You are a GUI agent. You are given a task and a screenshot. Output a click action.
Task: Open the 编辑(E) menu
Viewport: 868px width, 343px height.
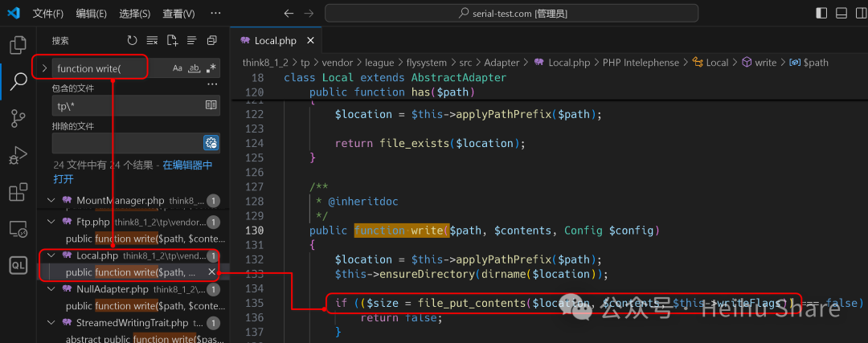pyautogui.click(x=92, y=14)
